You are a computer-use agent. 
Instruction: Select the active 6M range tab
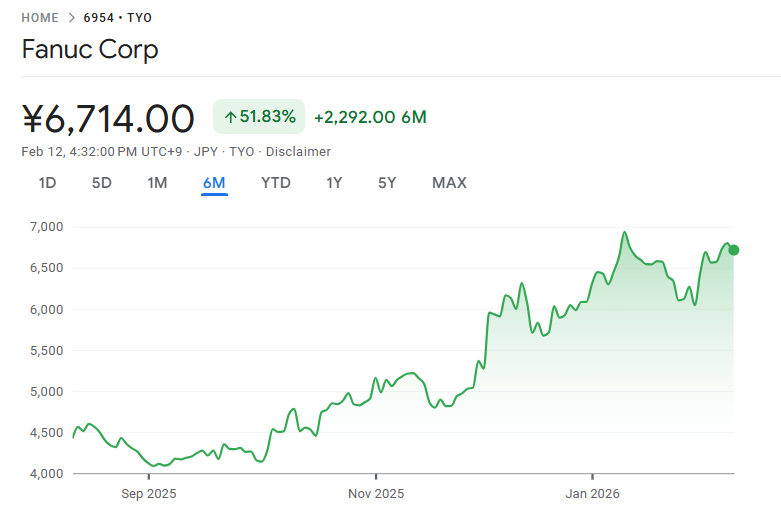click(x=214, y=182)
